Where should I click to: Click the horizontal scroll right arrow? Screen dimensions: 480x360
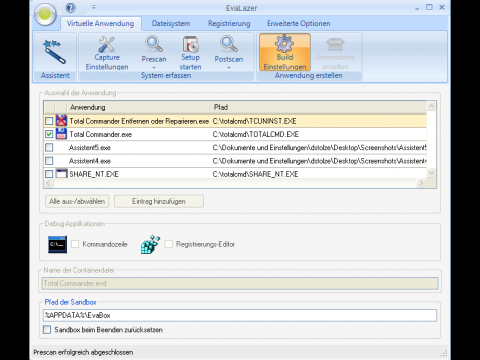tap(421, 183)
